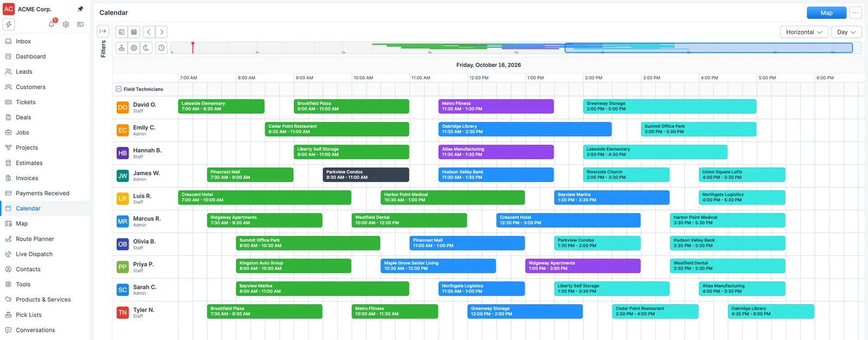Jump to today using the calendar-day icon

click(x=122, y=32)
